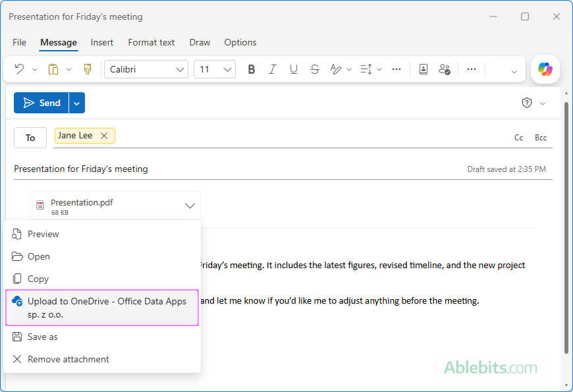This screenshot has width=573, height=392.
Task: Maximize the message window
Action: 525,16
